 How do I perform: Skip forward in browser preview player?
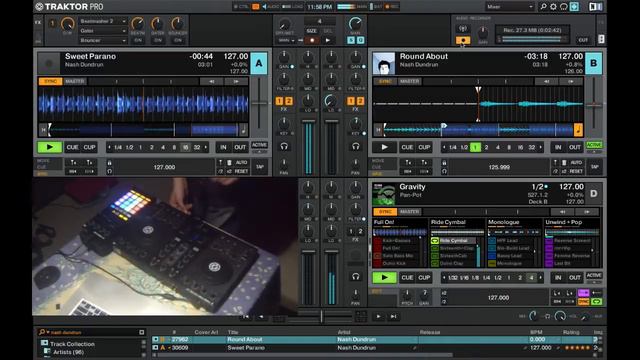click(x=393, y=316)
